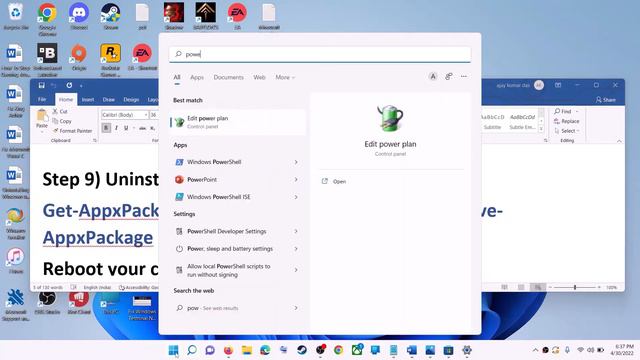Image resolution: width=640 pixels, height=360 pixels.
Task: Toggle Bold formatting in Word
Action: (x=106, y=128)
